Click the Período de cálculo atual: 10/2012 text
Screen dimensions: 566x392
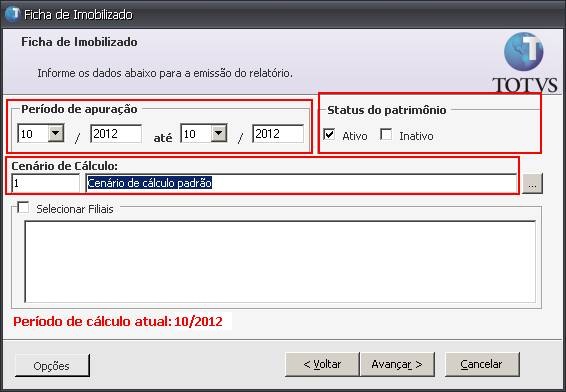point(118,322)
